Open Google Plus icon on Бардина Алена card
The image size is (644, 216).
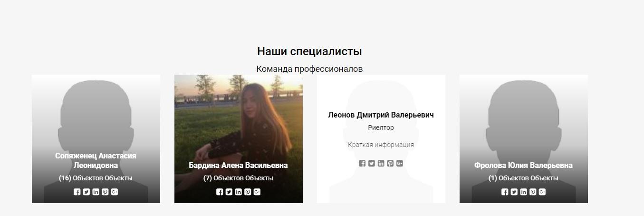(x=257, y=192)
